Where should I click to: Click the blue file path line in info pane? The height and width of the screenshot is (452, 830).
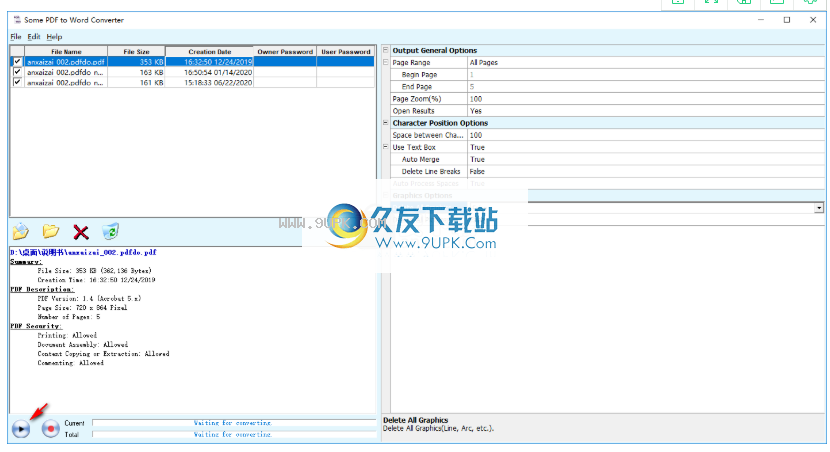tap(84, 252)
